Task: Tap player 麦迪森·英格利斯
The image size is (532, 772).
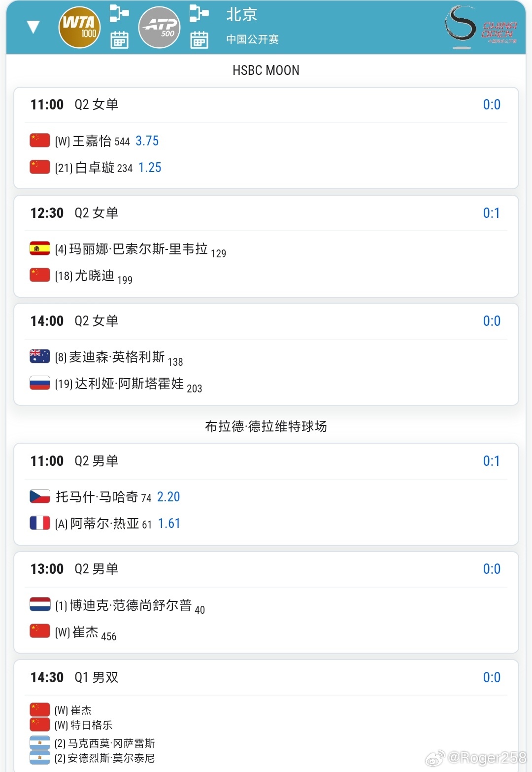Action: click(117, 357)
